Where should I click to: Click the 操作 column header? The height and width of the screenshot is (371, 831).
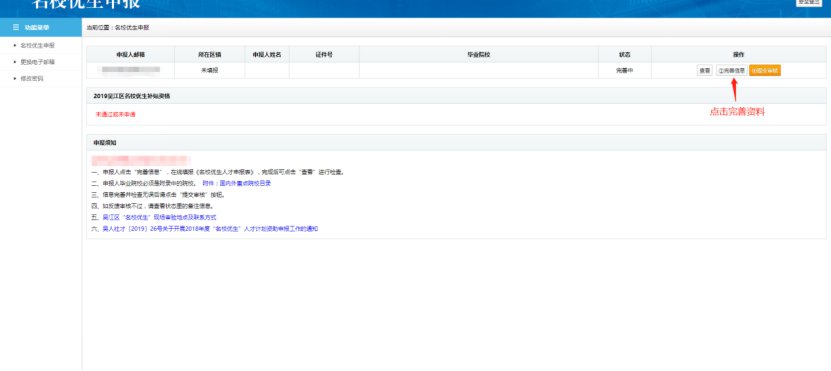click(x=738, y=55)
